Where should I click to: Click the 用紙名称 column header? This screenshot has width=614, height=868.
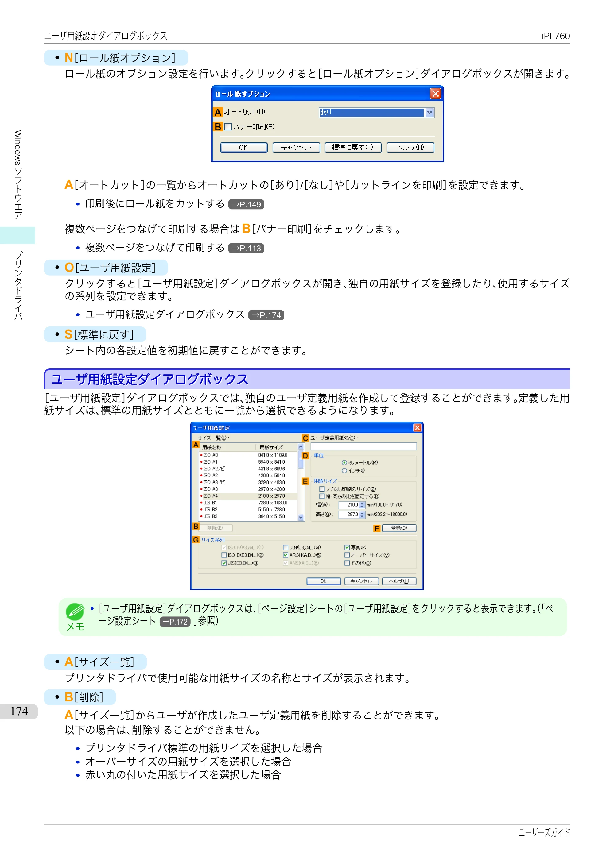[227, 447]
